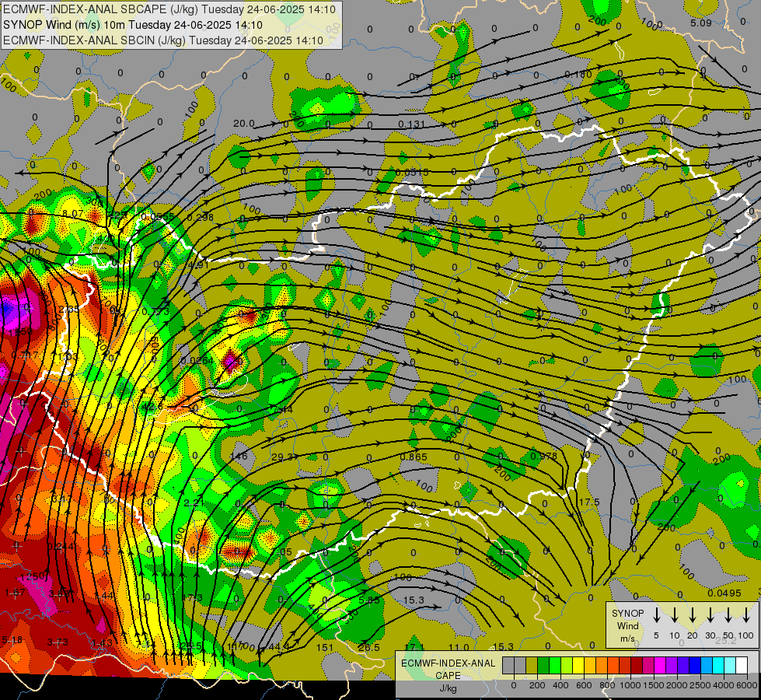Click the 6000 tick label on the CAPE scale
The height and width of the screenshot is (700, 761).
[748, 685]
